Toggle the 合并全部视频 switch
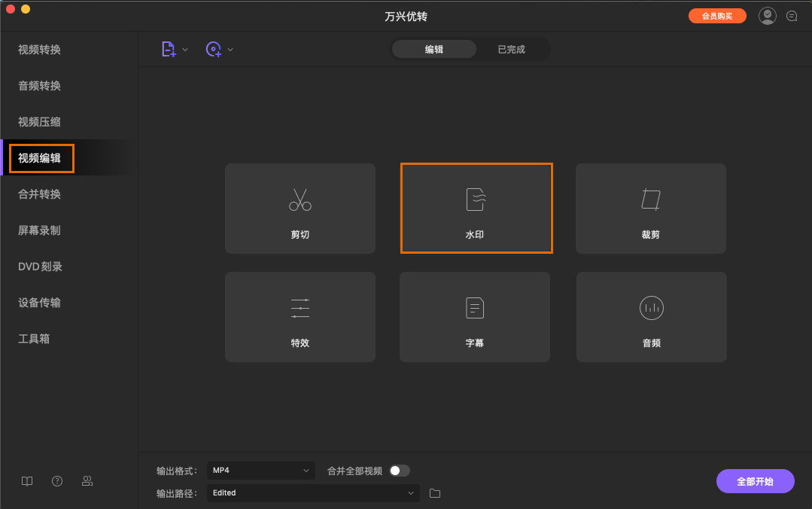Screen dimensions: 812x509 (400, 470)
